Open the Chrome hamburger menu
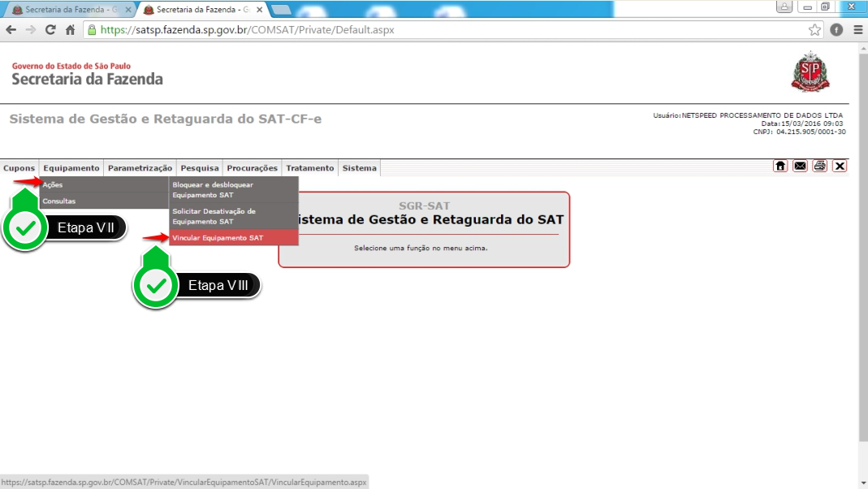This screenshot has height=489, width=868. (858, 30)
